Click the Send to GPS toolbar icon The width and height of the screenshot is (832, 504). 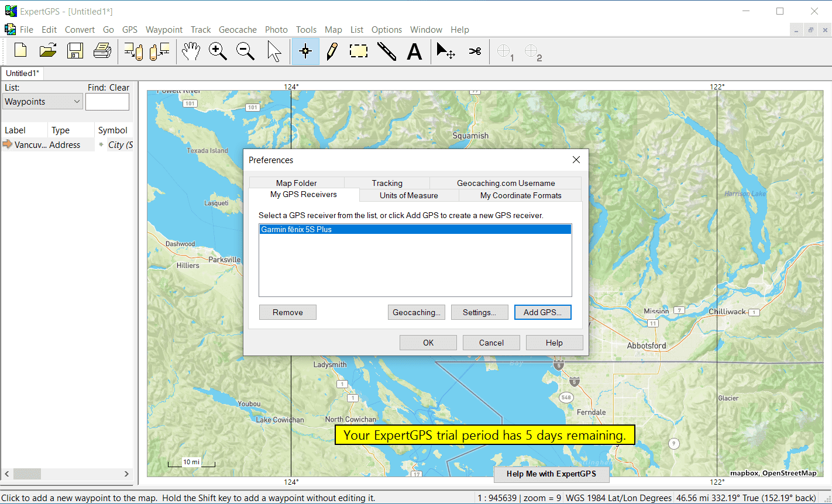pyautogui.click(x=133, y=51)
